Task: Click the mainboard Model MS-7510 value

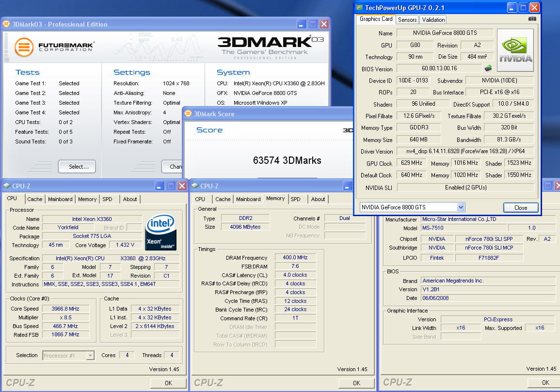Action: pyautogui.click(x=464, y=228)
